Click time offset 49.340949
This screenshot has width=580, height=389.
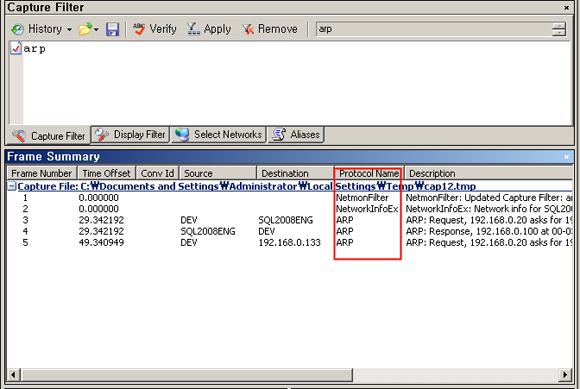point(101,243)
